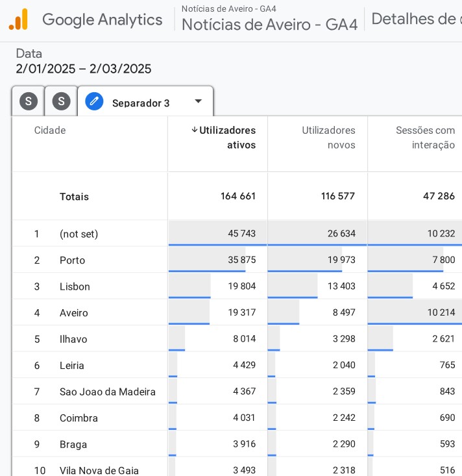Click the Detalhes de report title
Viewport: 462px width, 476px height.
(417, 19)
